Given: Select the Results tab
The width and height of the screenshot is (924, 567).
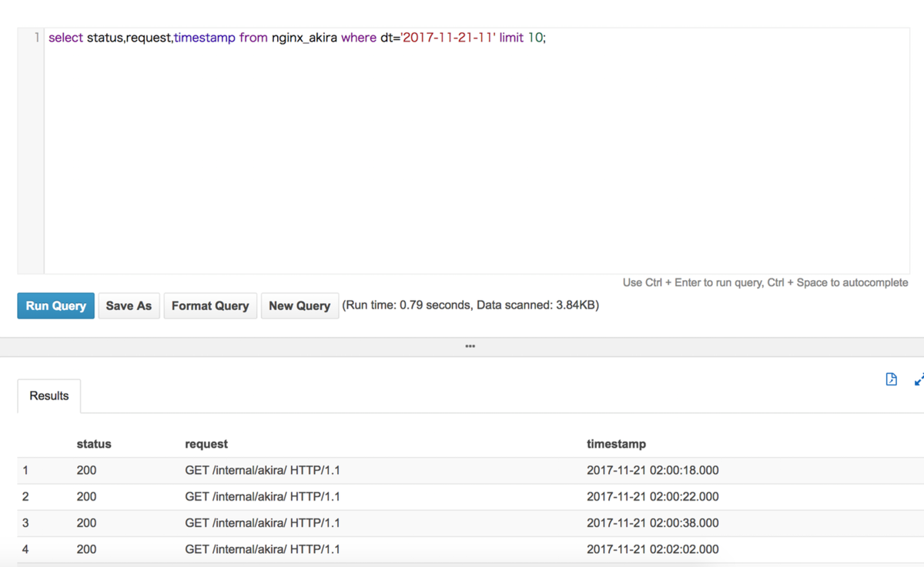Looking at the screenshot, I should click(49, 395).
